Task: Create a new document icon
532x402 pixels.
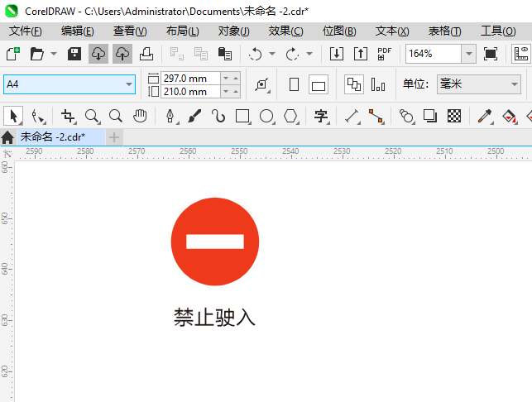Action: point(13,54)
